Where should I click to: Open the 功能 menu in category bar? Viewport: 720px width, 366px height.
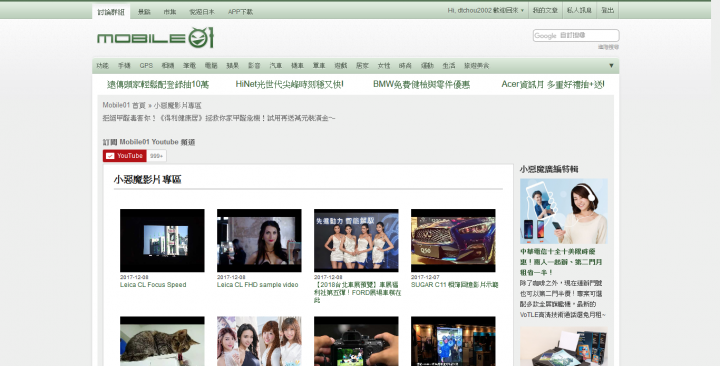(102, 66)
